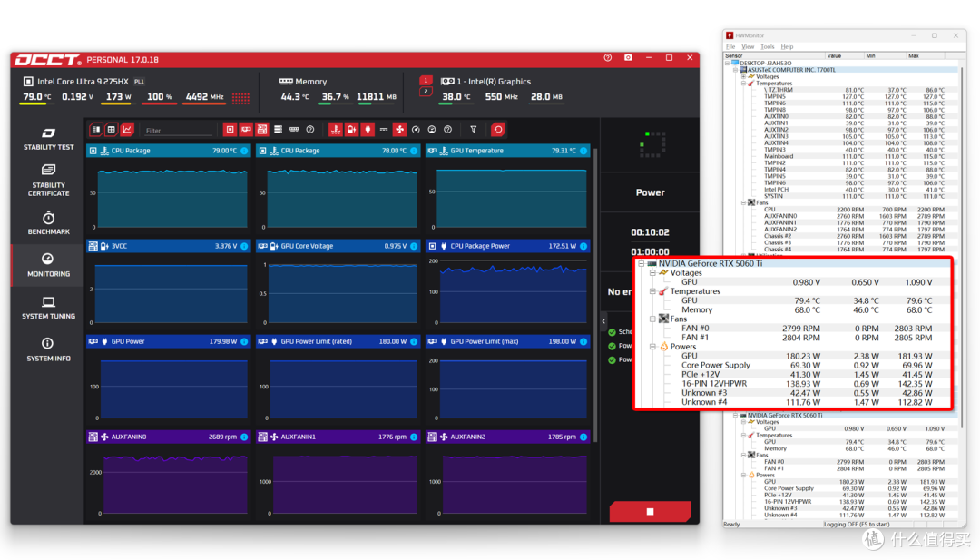Open the Tools menu in HWMonitor

point(767,47)
